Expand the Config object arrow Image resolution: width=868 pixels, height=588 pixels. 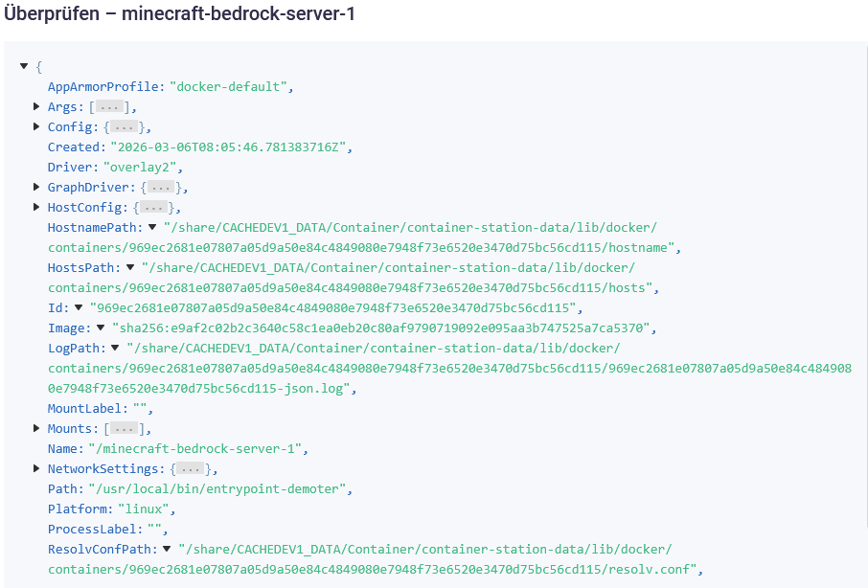[37, 126]
